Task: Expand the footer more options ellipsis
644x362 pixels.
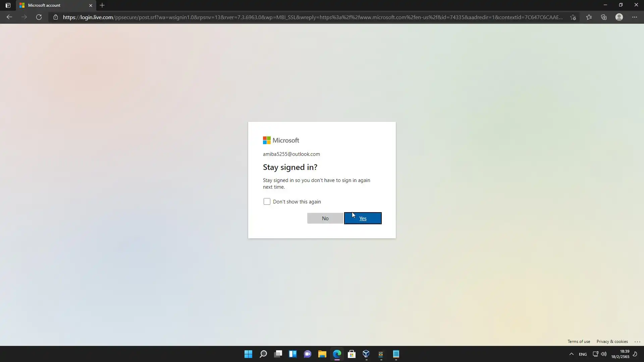Action: [x=637, y=342]
